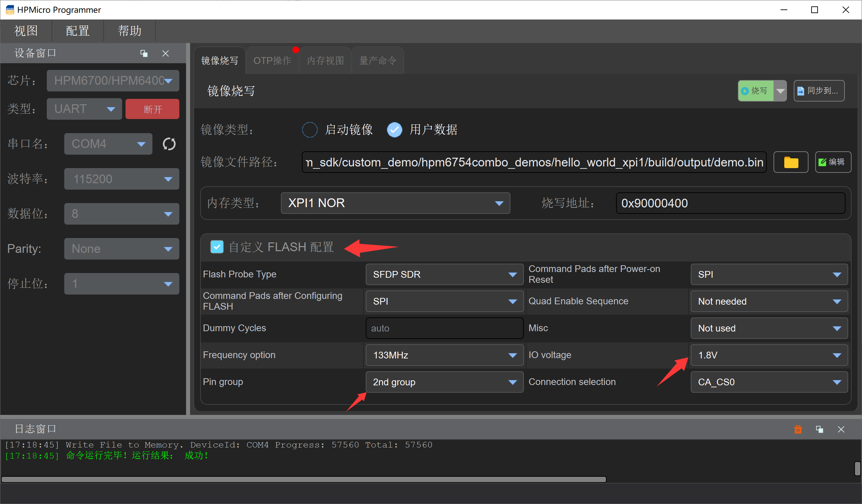Screen dimensions: 862x504
Task: Click the Write File to Memory log line
Action: click(x=219, y=445)
